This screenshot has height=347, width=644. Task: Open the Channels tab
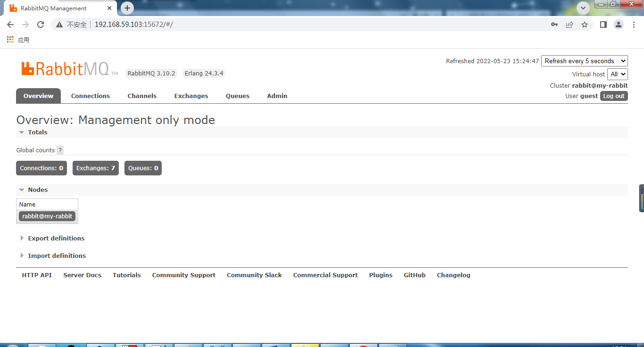[142, 96]
